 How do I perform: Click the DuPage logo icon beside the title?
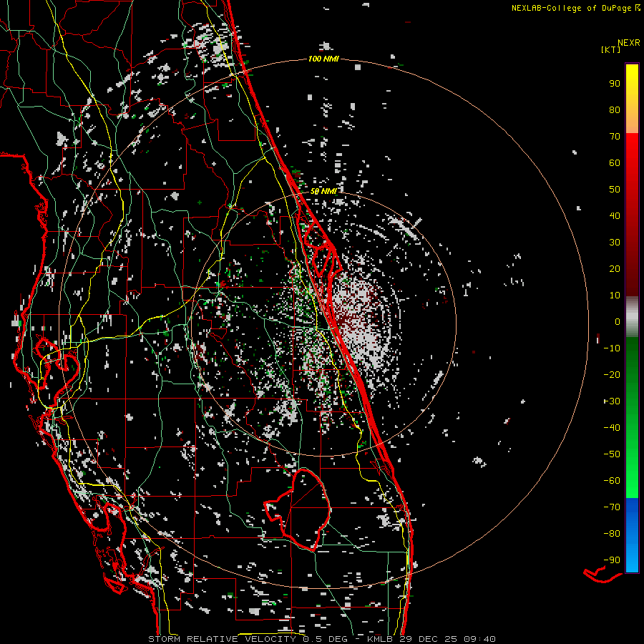click(x=638, y=8)
